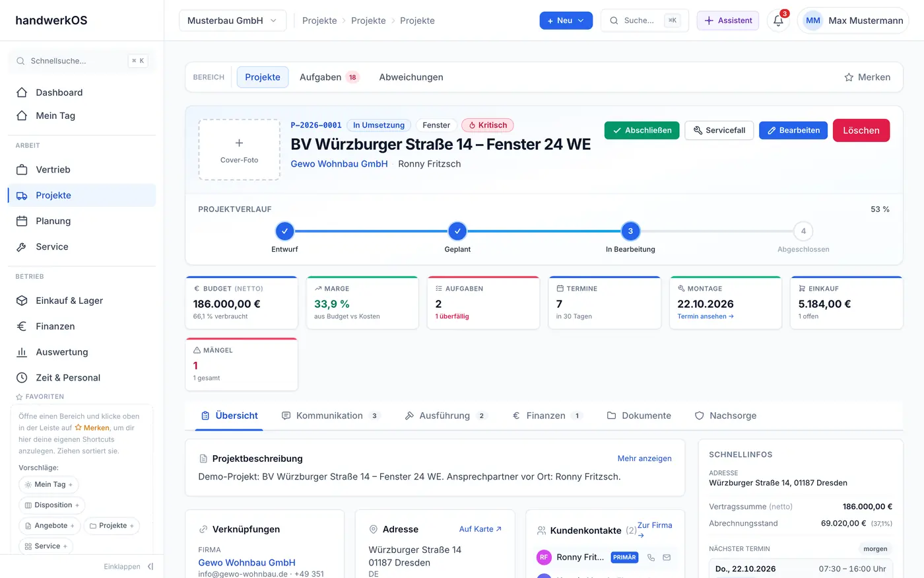Screen dimensions: 924x578
Task: Open Dashboard in the sidebar
Action: 82,92
